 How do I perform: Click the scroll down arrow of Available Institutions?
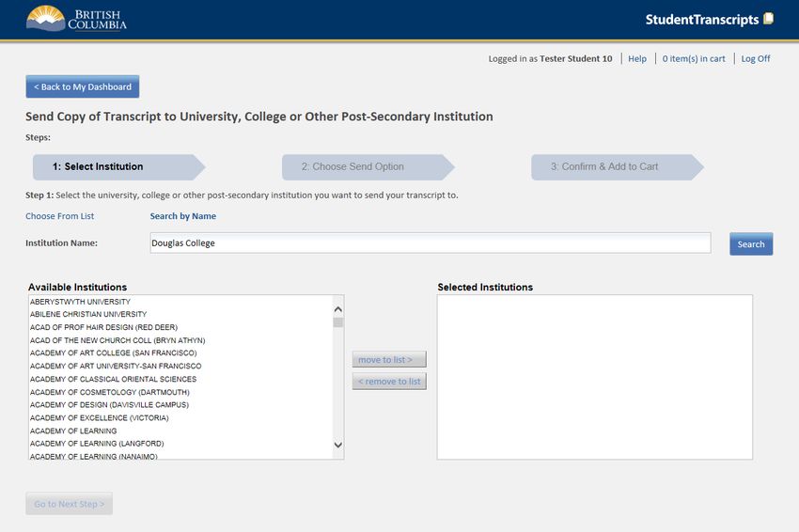337,445
